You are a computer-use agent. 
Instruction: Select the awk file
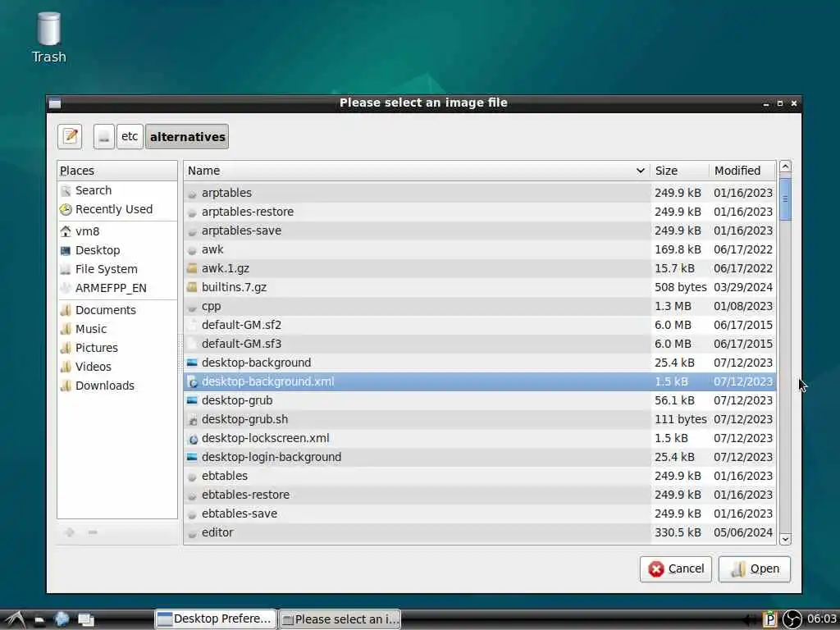[479, 249]
